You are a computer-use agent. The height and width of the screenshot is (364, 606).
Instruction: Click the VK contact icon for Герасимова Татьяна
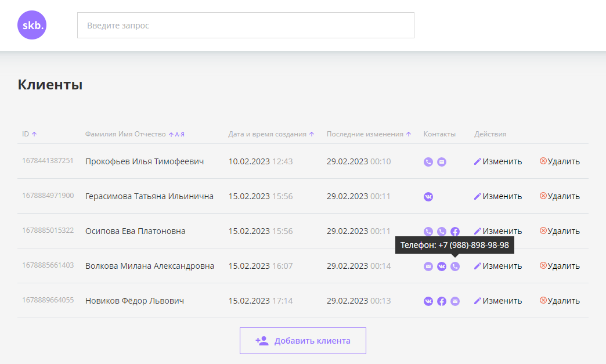[x=428, y=197]
